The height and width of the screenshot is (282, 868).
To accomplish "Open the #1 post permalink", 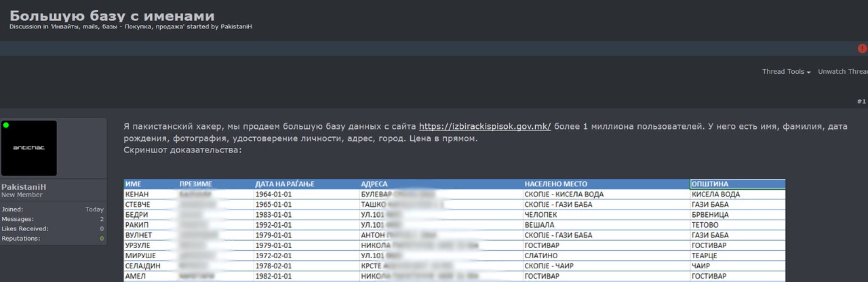I will tap(861, 101).
